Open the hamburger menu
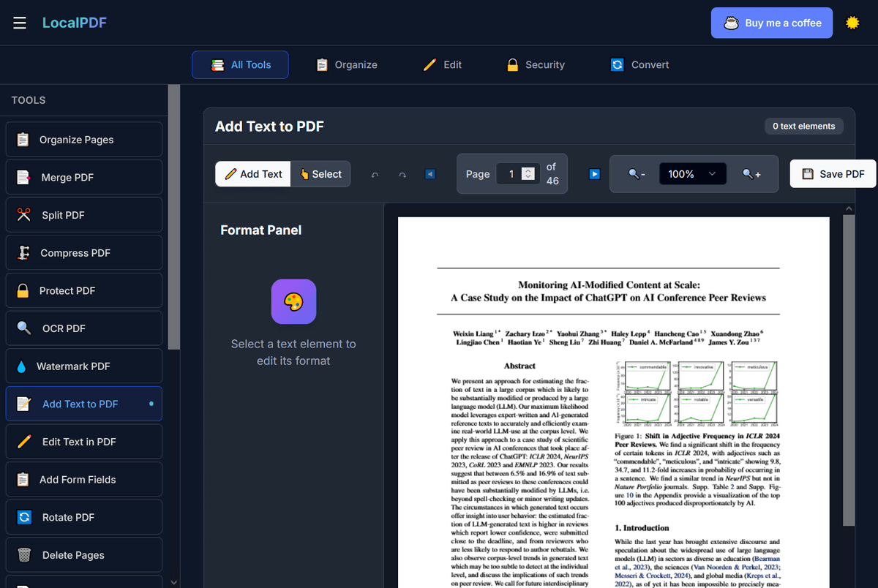This screenshot has width=878, height=588. point(20,23)
